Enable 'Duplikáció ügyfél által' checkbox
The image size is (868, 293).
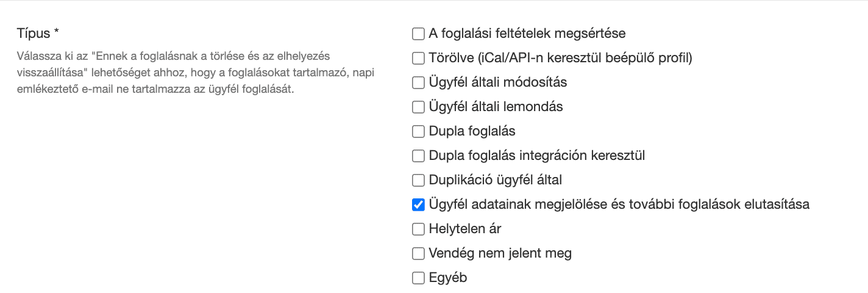(418, 180)
